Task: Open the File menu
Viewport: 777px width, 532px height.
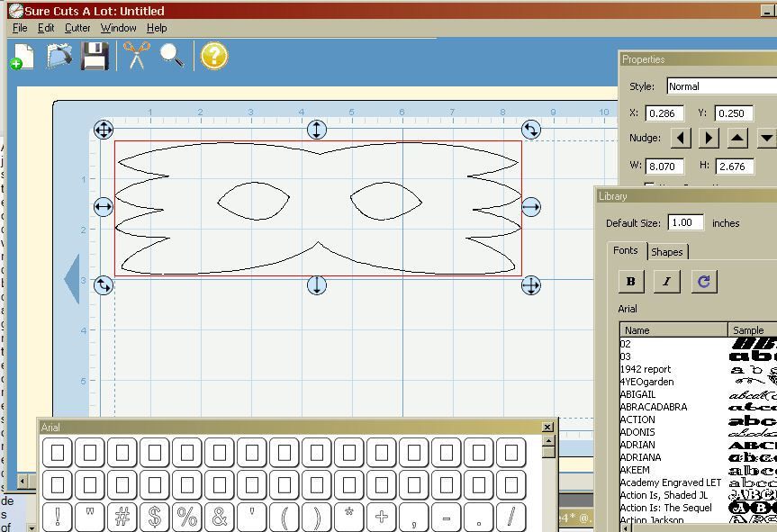Action: tap(20, 28)
